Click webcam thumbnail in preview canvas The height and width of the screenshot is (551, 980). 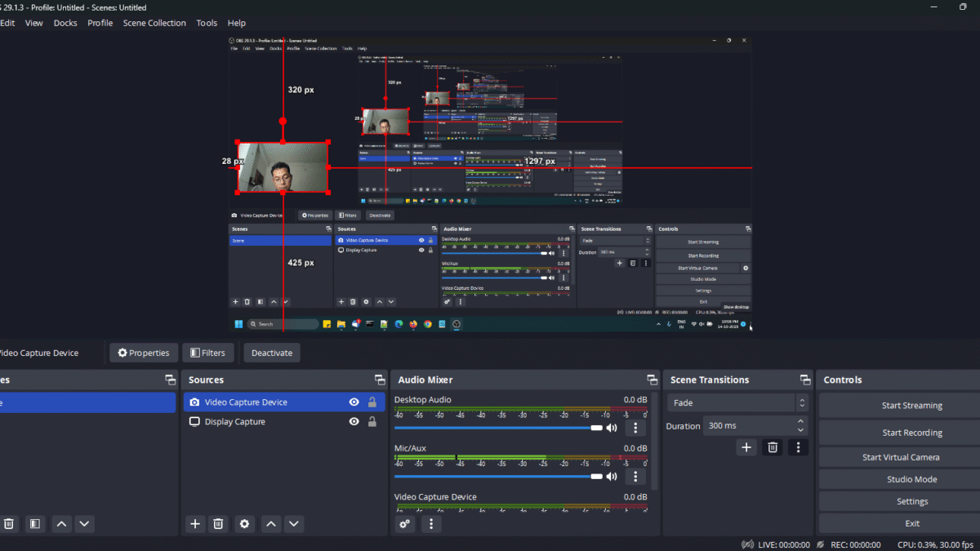tap(283, 167)
